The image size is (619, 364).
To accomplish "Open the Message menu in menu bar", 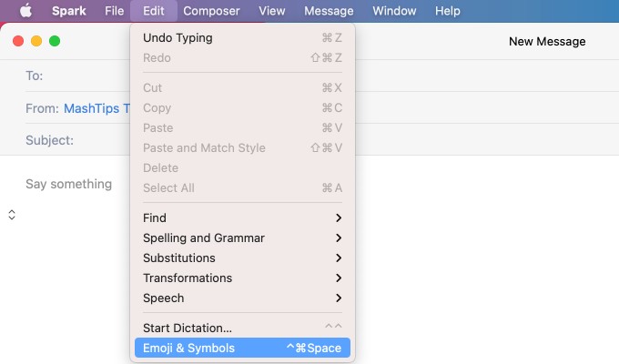I will (x=329, y=11).
